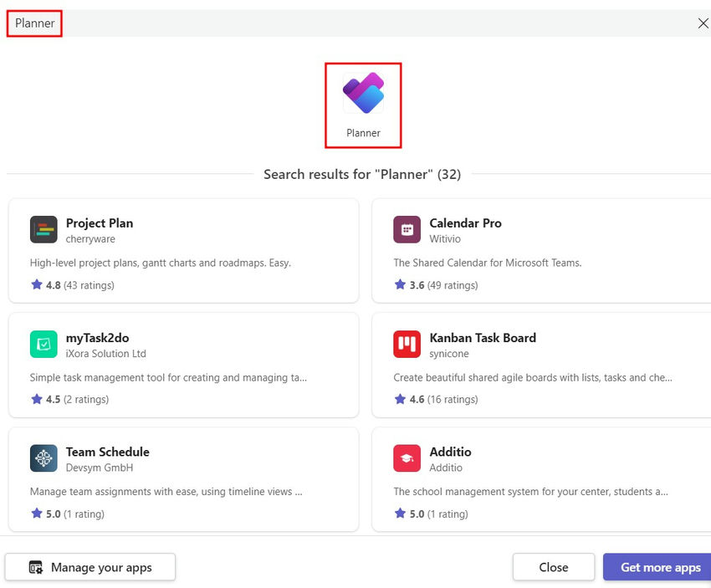Image resolution: width=711 pixels, height=588 pixels.
Task: Click the myTask2do app icon
Action: (x=43, y=344)
